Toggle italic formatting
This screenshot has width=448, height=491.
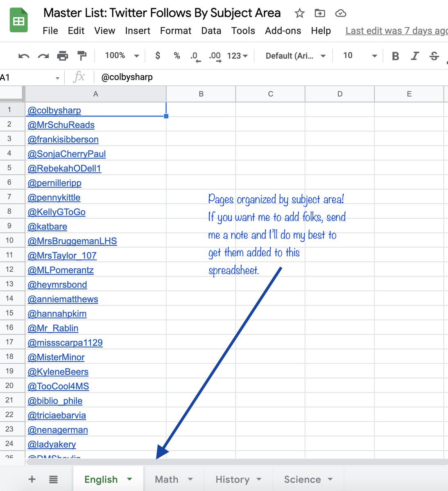tap(415, 56)
